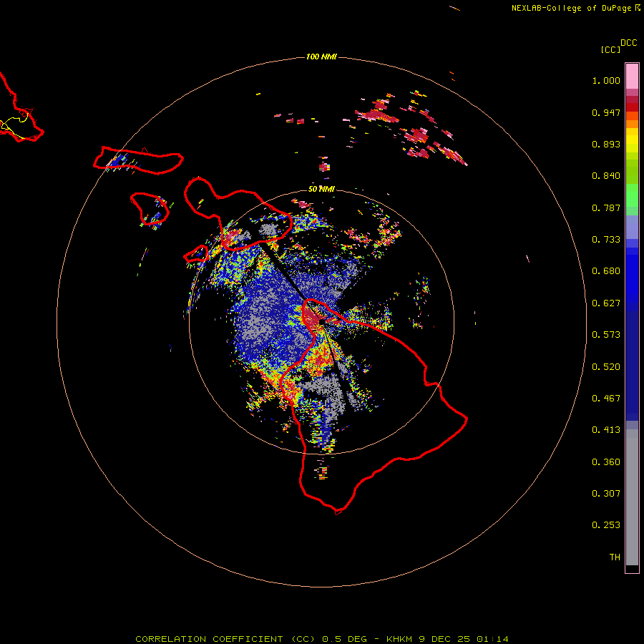The height and width of the screenshot is (644, 644).
Task: Click the 0.520 value on the color scale
Action: 606,367
